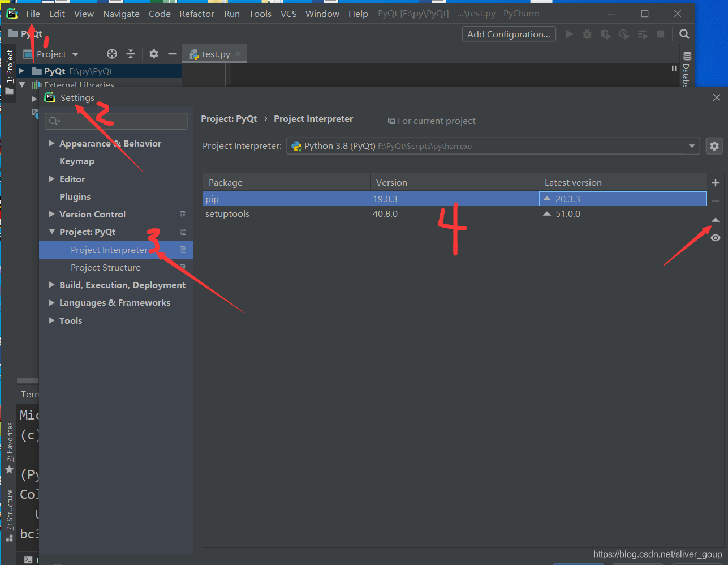Open the Window menu
The image size is (728, 565).
tap(322, 14)
